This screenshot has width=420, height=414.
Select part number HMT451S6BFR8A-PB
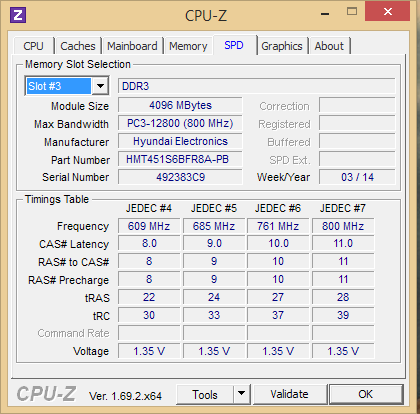180,159
